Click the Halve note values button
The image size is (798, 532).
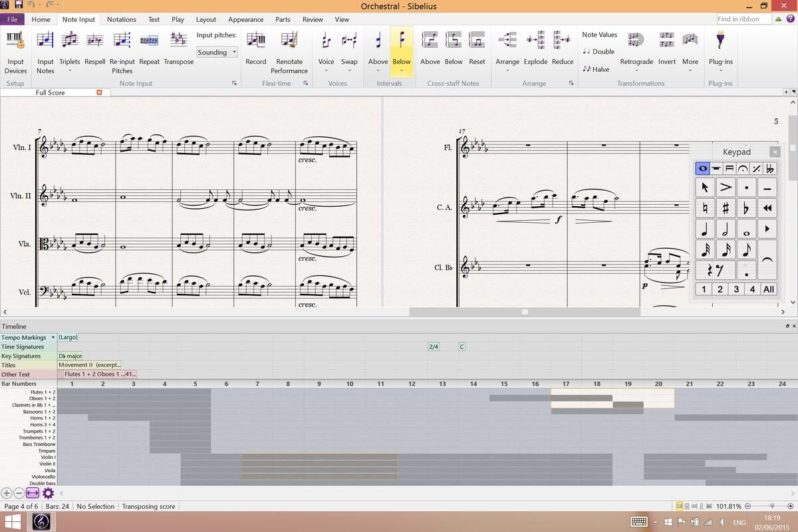pyautogui.click(x=597, y=69)
